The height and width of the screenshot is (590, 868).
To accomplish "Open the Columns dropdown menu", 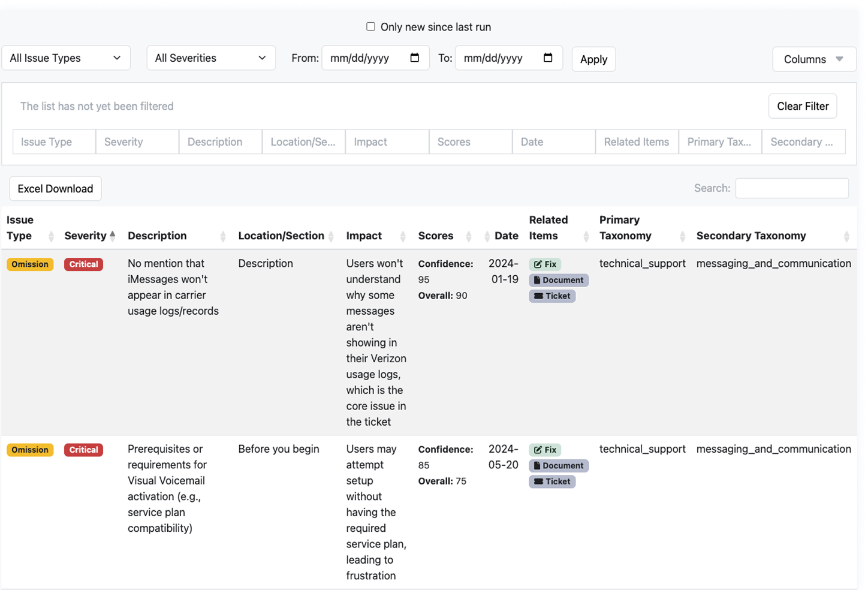I will (813, 59).
